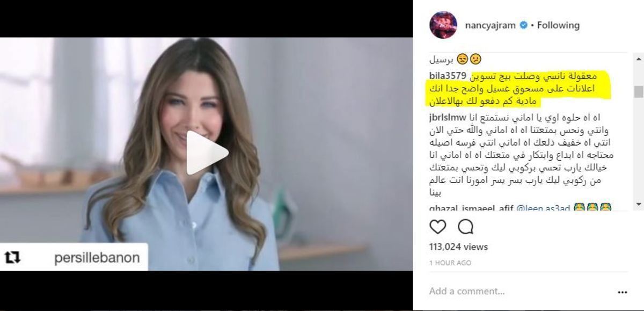
Task: Open the three-dots more options menu
Action: click(x=623, y=292)
